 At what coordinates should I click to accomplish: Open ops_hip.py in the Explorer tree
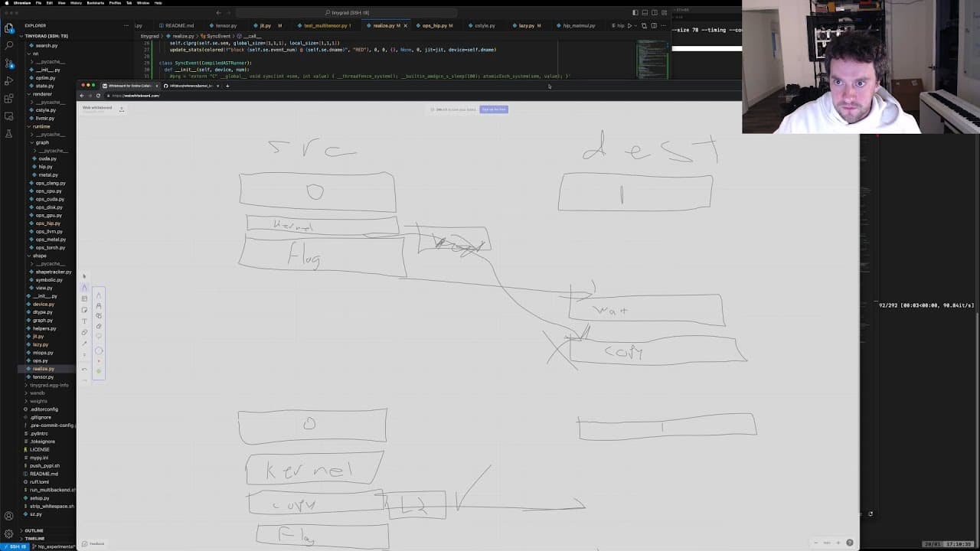click(x=47, y=223)
